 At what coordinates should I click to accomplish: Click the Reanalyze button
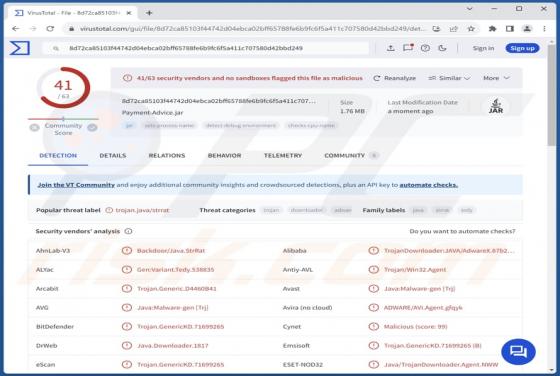[x=395, y=78]
